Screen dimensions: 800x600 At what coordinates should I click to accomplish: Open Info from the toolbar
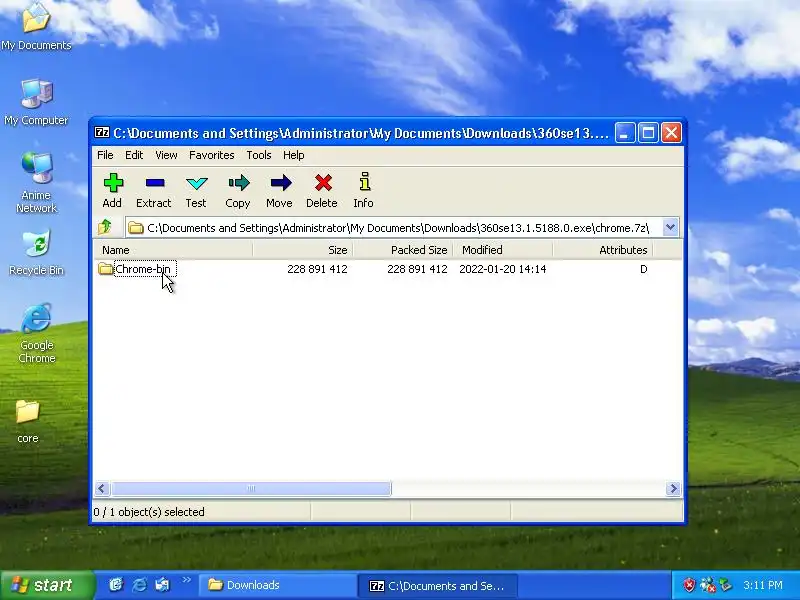(363, 190)
